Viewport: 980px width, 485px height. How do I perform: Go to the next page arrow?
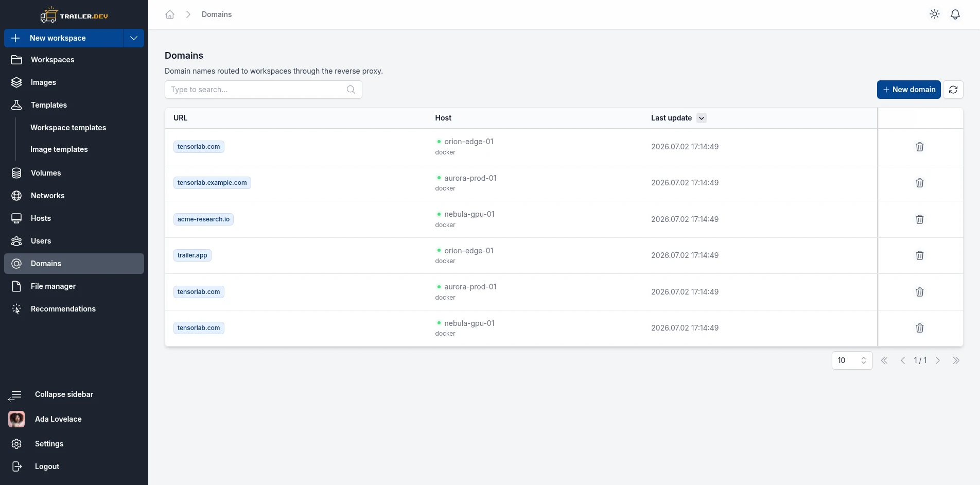(938, 360)
